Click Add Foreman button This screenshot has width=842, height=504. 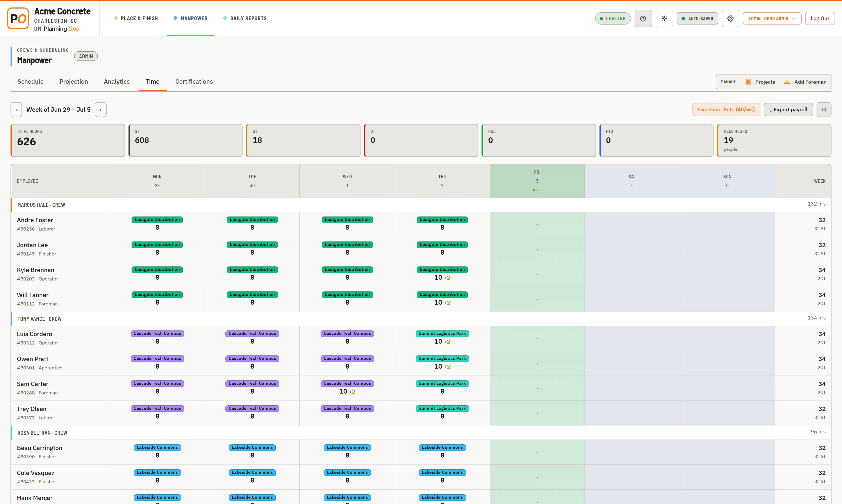(x=805, y=82)
